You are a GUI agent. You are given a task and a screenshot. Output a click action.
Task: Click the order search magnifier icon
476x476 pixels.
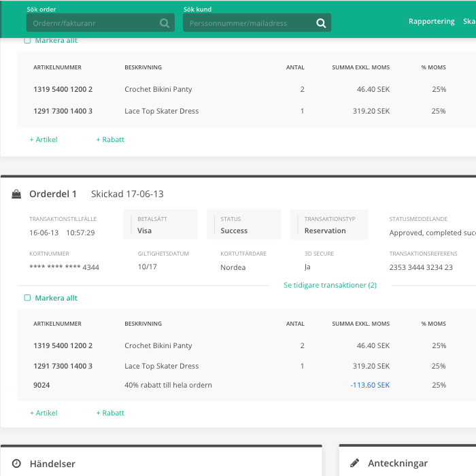tap(165, 23)
